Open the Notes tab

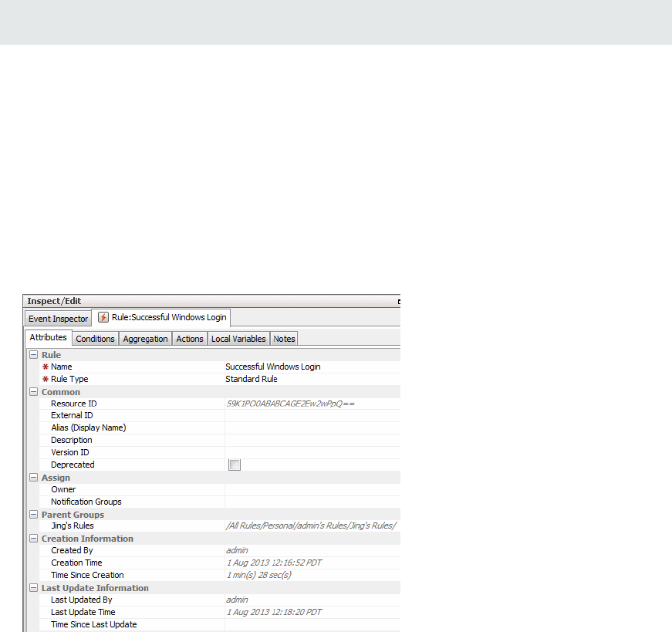tap(284, 339)
